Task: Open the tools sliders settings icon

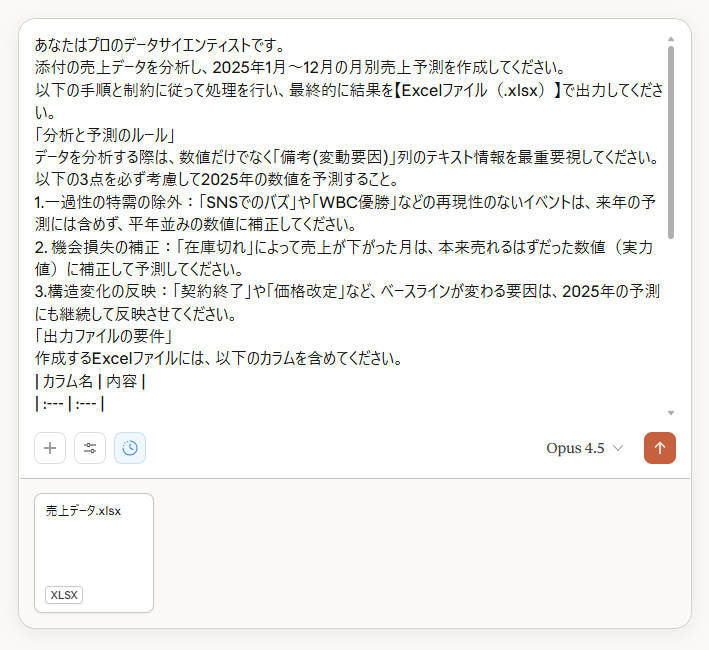Action: point(90,448)
